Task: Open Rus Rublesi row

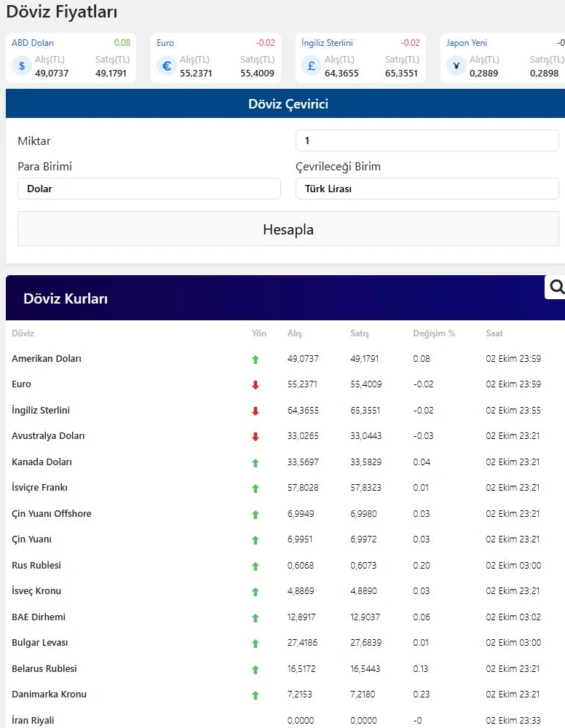Action: click(x=36, y=565)
